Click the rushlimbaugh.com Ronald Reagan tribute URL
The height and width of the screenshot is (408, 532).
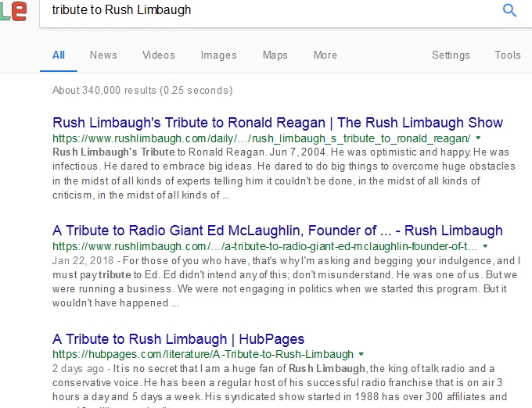coord(261,138)
